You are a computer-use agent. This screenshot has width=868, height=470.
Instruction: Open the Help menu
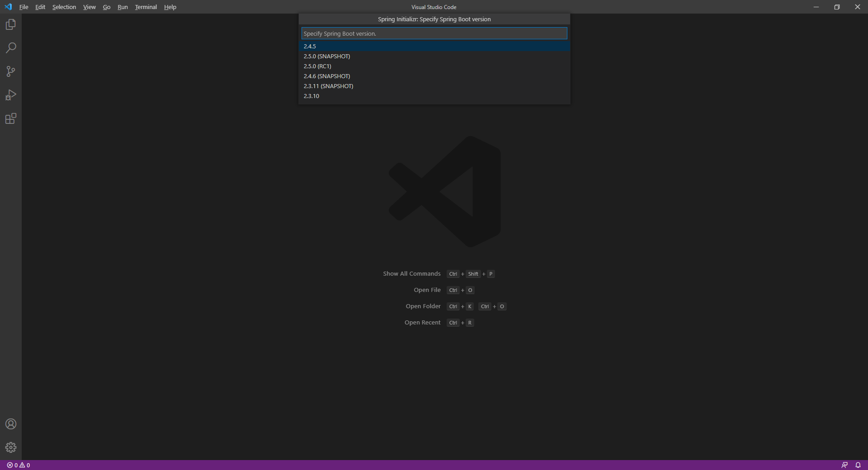pos(170,7)
